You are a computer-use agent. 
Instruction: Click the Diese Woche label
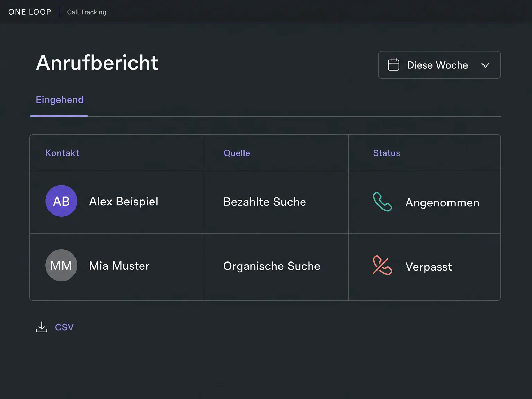click(437, 65)
